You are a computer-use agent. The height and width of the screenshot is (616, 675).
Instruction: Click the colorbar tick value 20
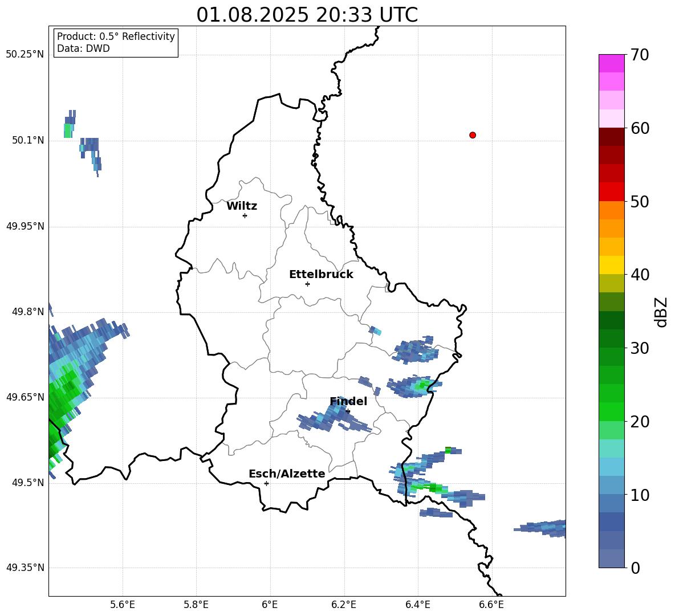tap(640, 422)
